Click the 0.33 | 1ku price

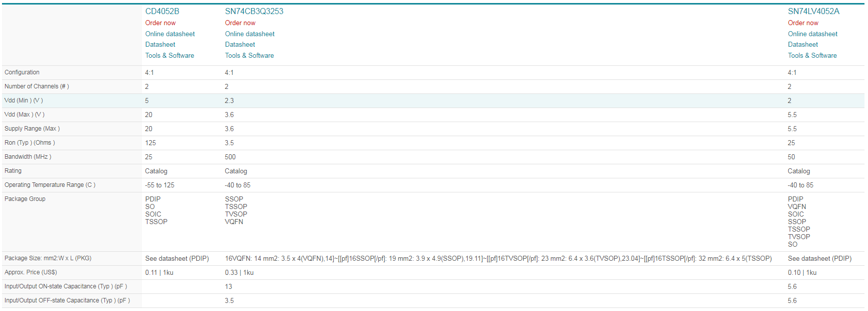(239, 272)
